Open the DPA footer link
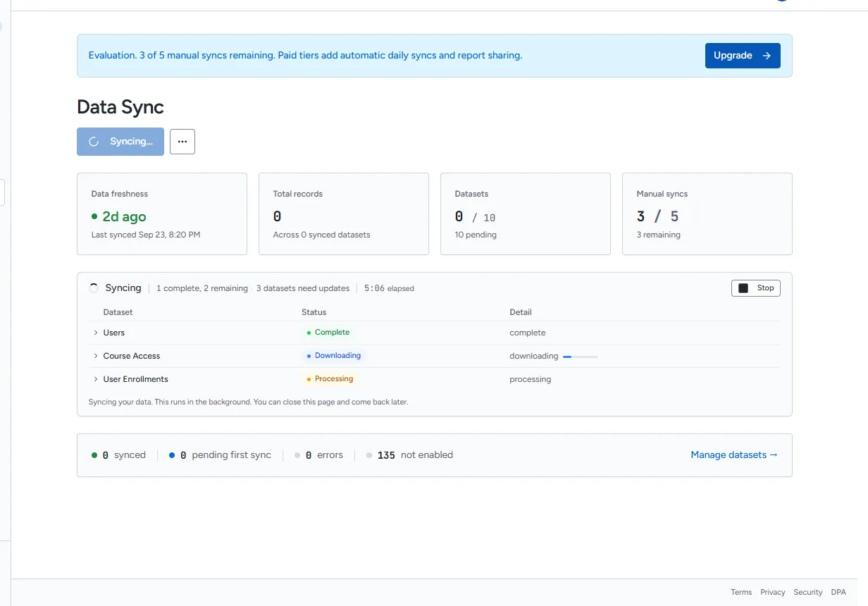868x606 pixels. [x=838, y=593]
